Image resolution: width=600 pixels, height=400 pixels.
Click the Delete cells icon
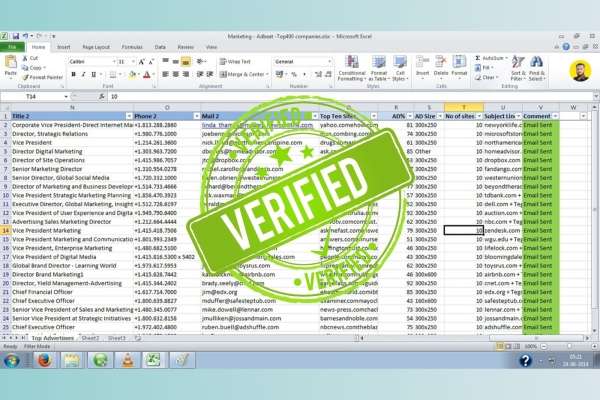(441, 68)
